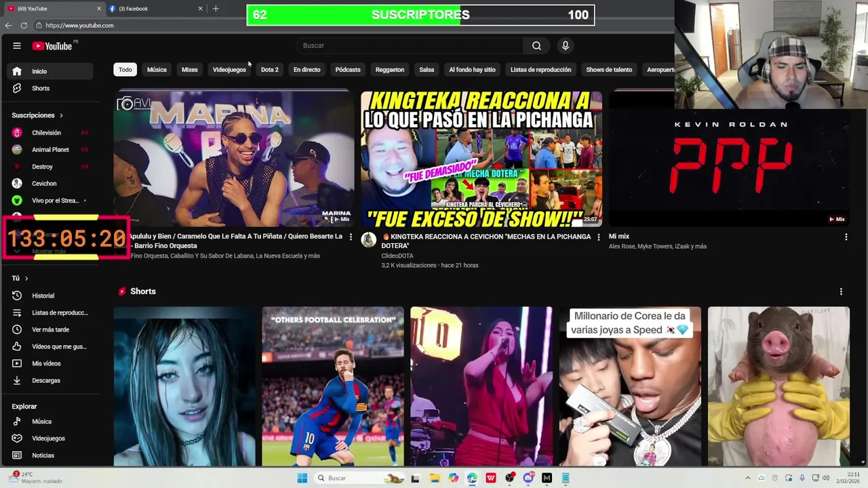Viewport: 868px width, 488px height.
Task: Open the Marina Barrio Fino mix thumbnail
Action: (x=234, y=159)
